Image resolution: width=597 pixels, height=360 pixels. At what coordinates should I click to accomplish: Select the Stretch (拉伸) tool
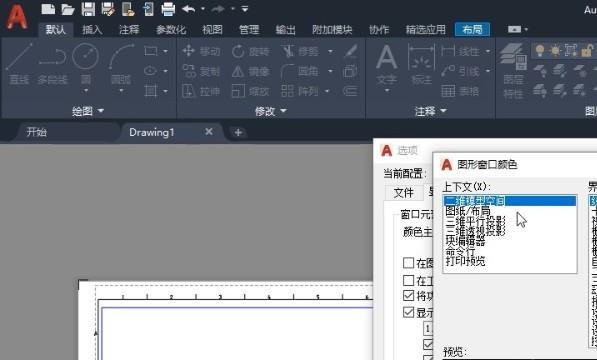[x=201, y=91]
